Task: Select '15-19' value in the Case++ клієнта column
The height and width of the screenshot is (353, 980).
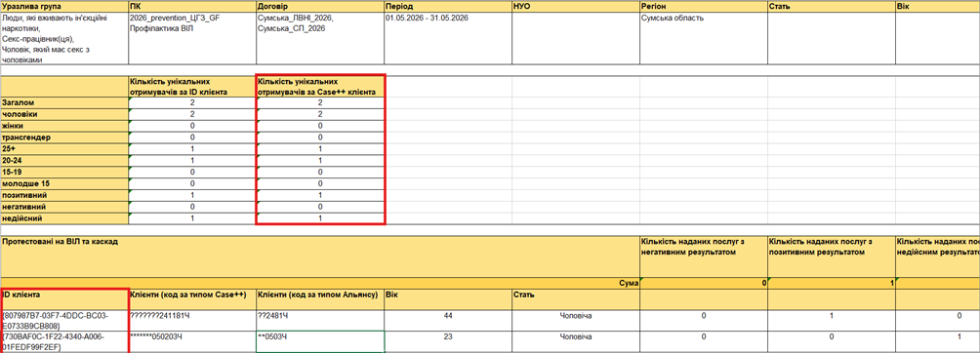Action: point(320,172)
